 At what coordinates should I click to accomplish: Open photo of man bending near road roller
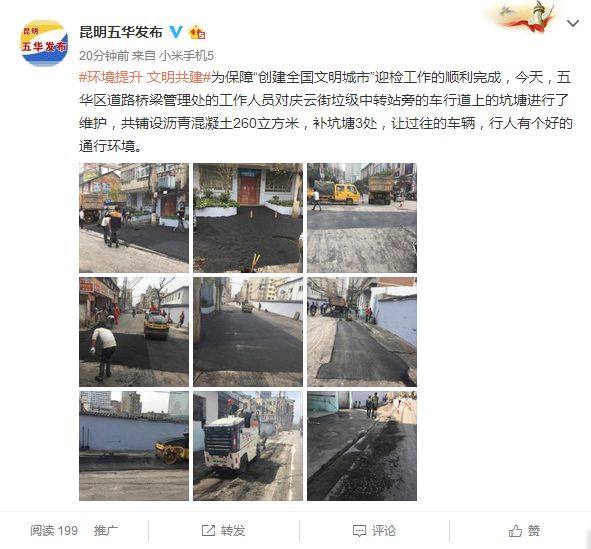click(134, 332)
